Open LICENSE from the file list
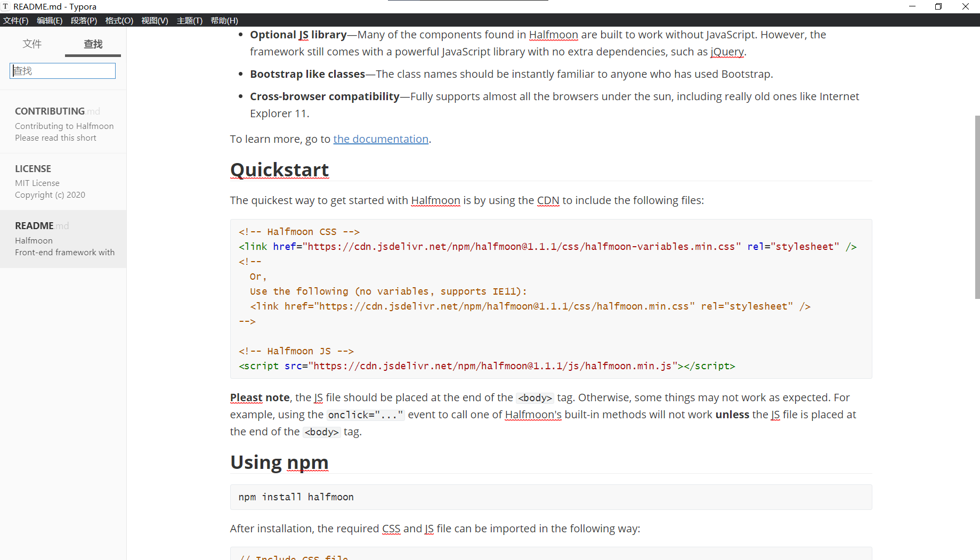The image size is (980, 560). coord(63,182)
